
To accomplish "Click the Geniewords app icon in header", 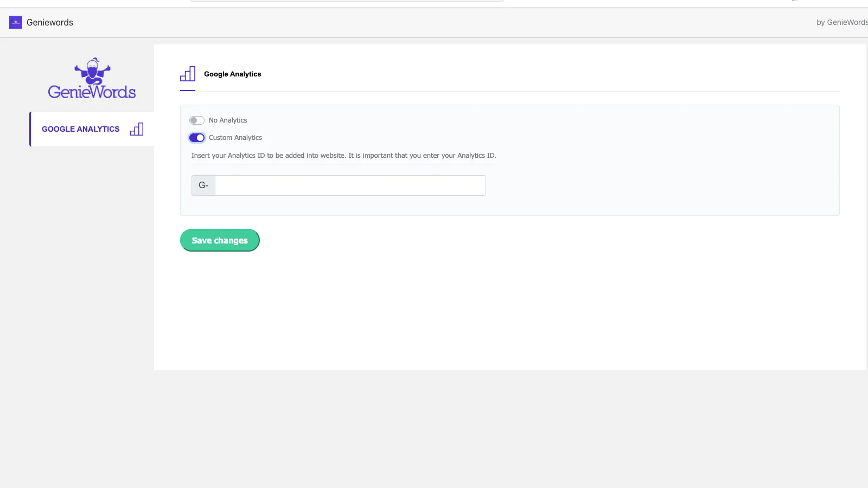I will coord(16,22).
